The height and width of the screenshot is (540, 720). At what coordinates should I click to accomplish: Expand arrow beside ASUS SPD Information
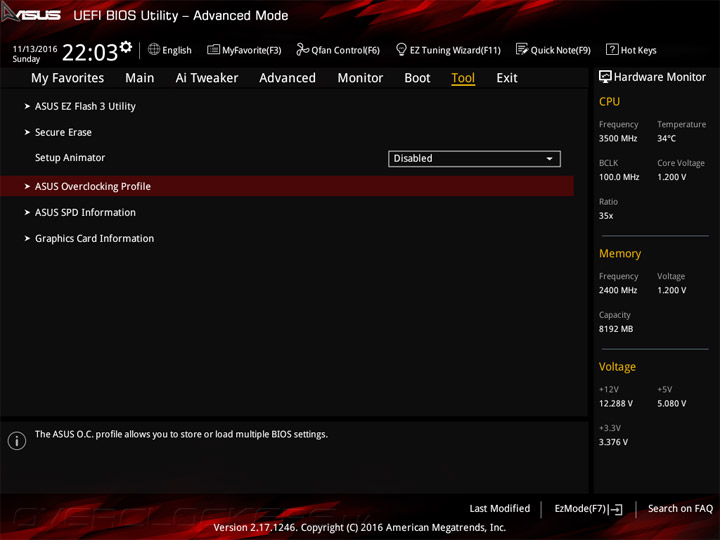[27, 213]
